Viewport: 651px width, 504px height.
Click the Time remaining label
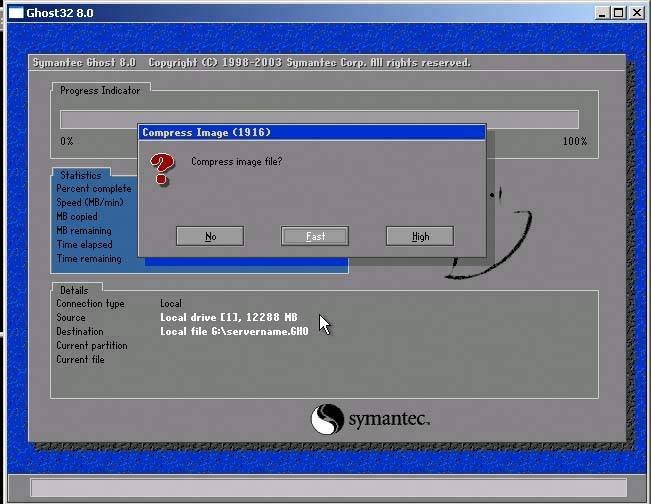tap(89, 259)
